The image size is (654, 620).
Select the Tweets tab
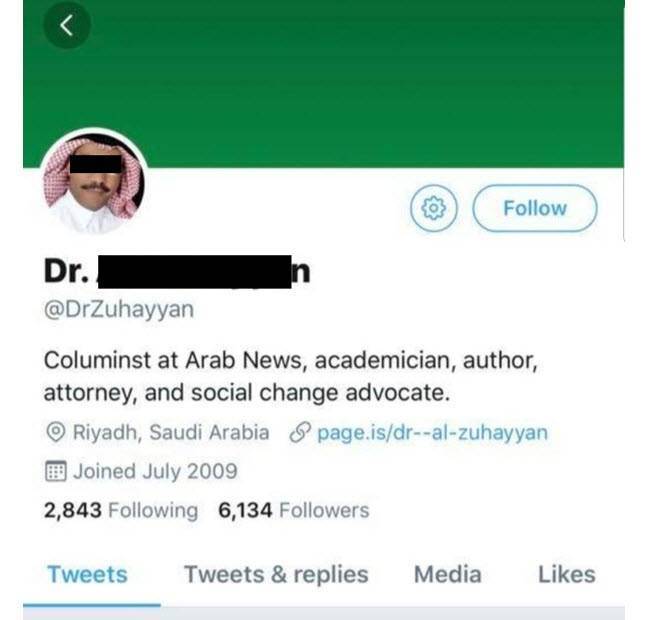pos(87,575)
